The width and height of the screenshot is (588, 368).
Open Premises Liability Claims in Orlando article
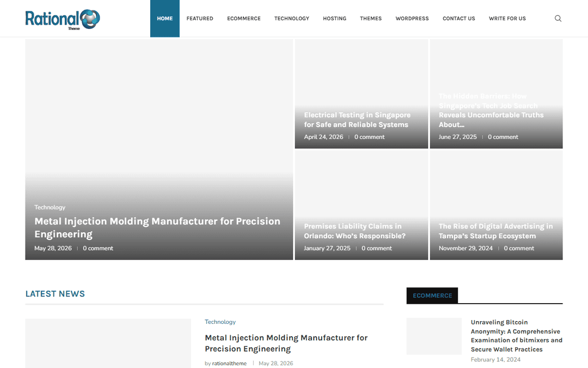click(x=355, y=231)
